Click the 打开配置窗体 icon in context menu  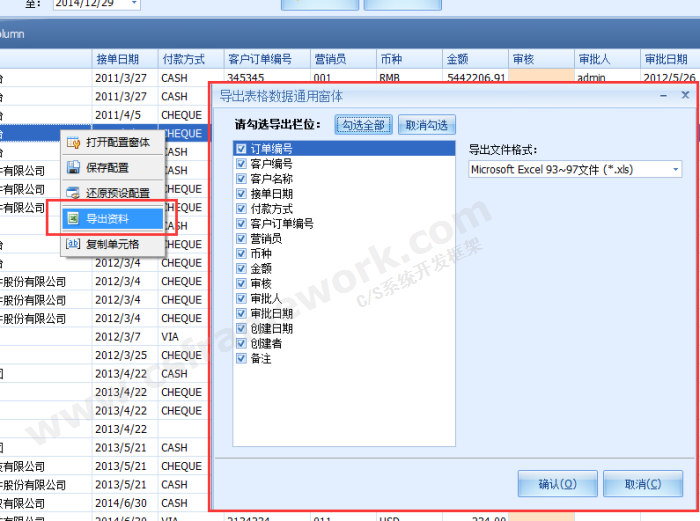72,143
